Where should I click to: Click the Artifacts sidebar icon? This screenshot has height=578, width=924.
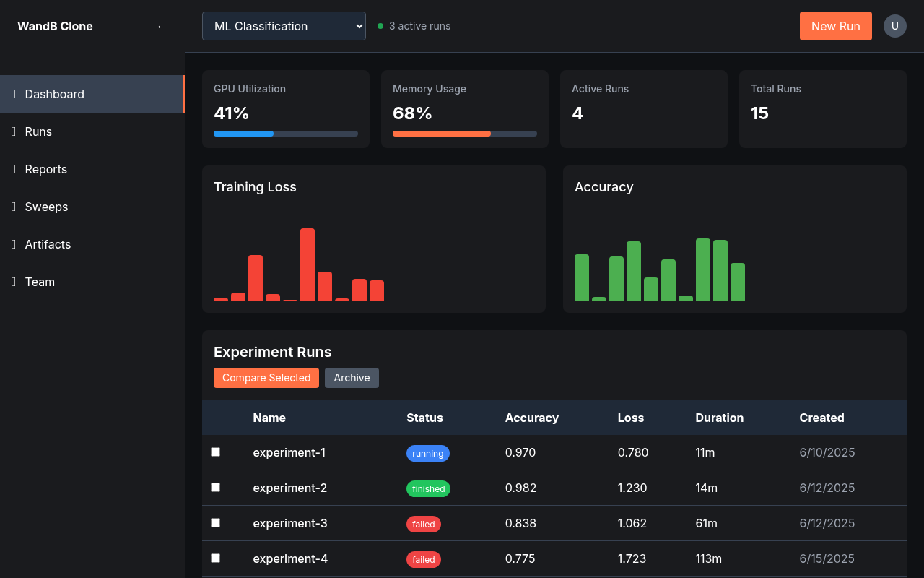point(14,244)
